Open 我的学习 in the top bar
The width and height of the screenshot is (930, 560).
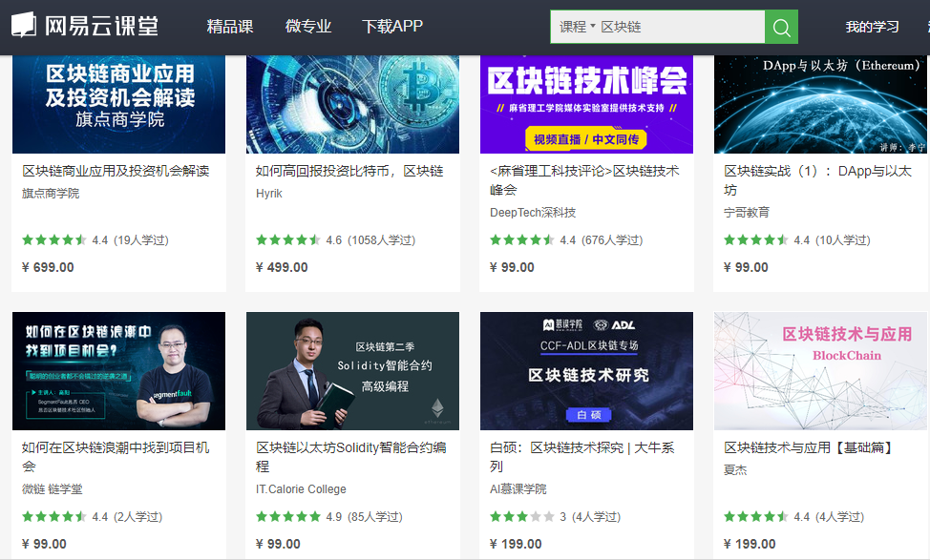click(872, 27)
